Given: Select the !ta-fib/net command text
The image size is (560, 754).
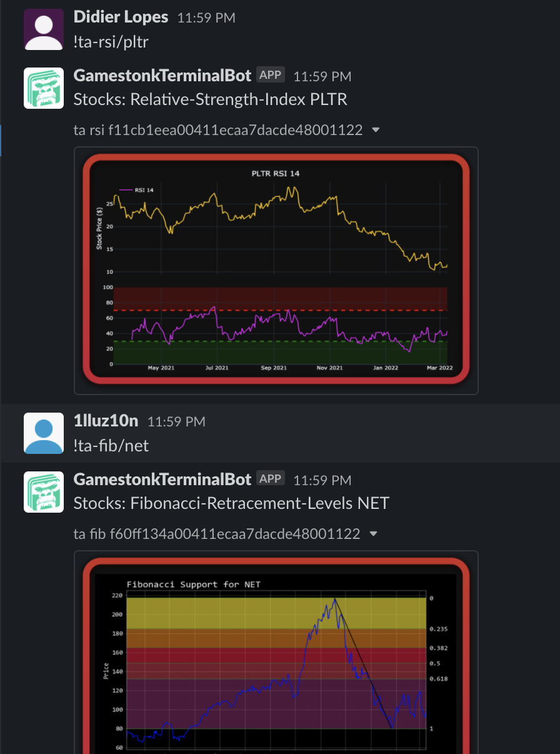Looking at the screenshot, I should coord(111,445).
